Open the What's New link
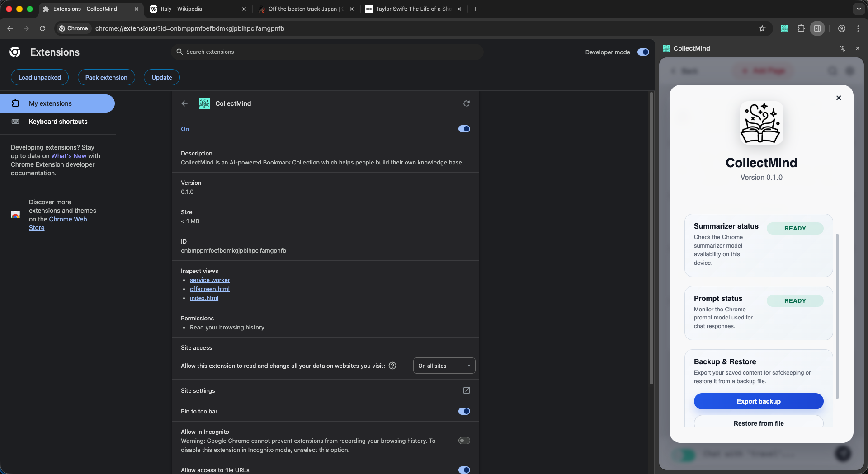The image size is (868, 474). (69, 156)
